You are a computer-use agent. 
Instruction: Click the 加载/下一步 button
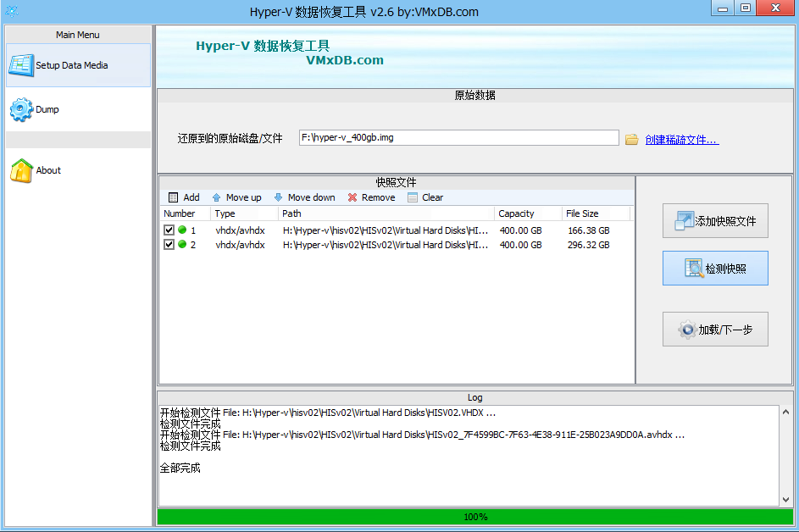coord(715,330)
